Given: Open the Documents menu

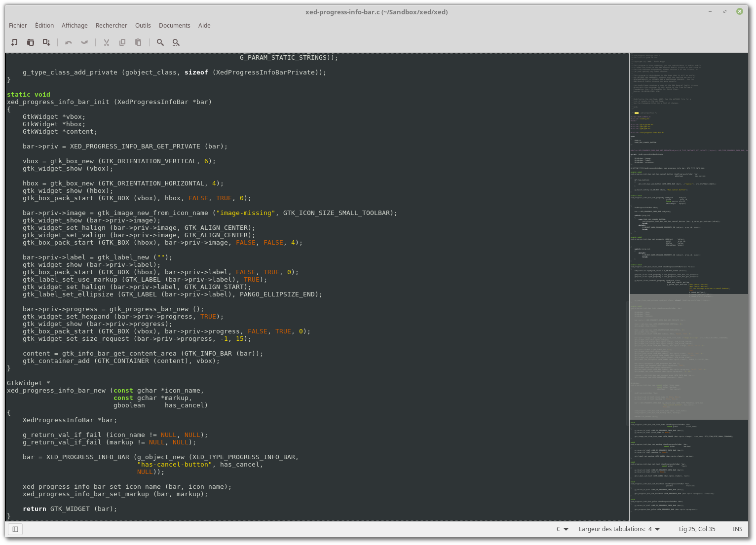Looking at the screenshot, I should [x=174, y=25].
